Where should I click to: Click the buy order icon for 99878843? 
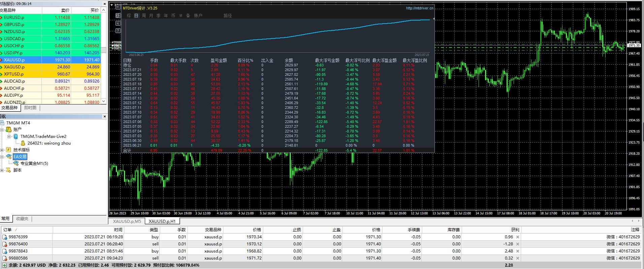5,251
